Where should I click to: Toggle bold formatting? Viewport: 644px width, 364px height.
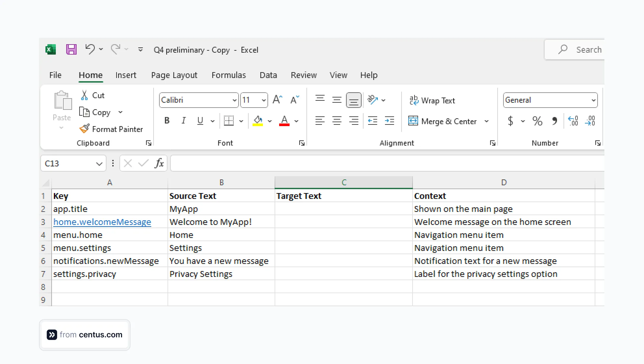pyautogui.click(x=167, y=121)
